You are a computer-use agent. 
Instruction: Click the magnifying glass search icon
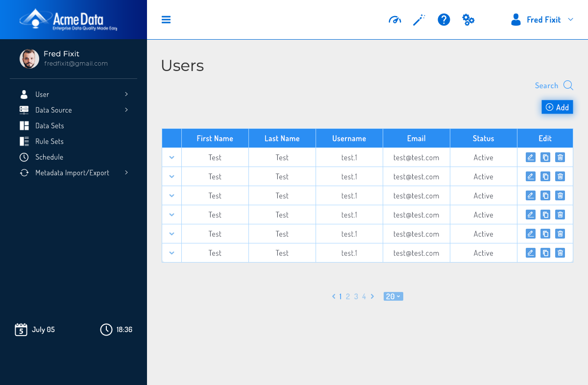pos(568,85)
